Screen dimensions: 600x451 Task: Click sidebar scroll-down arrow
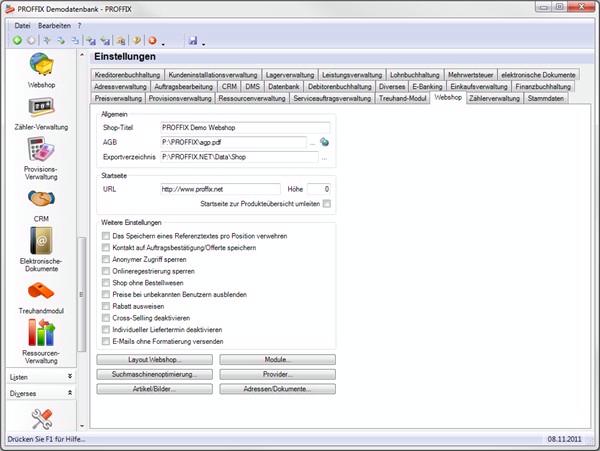pyautogui.click(x=82, y=426)
